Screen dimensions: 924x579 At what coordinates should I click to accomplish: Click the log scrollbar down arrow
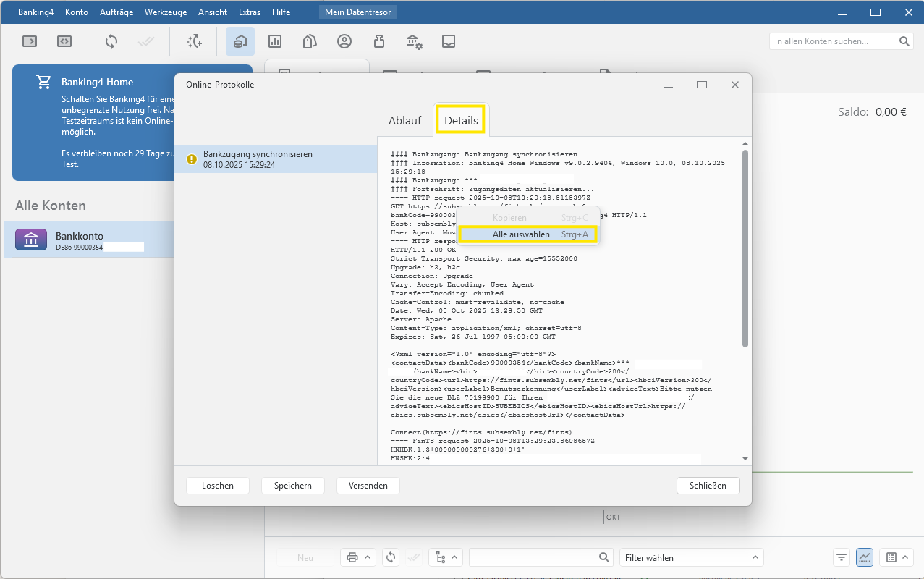[x=745, y=459]
